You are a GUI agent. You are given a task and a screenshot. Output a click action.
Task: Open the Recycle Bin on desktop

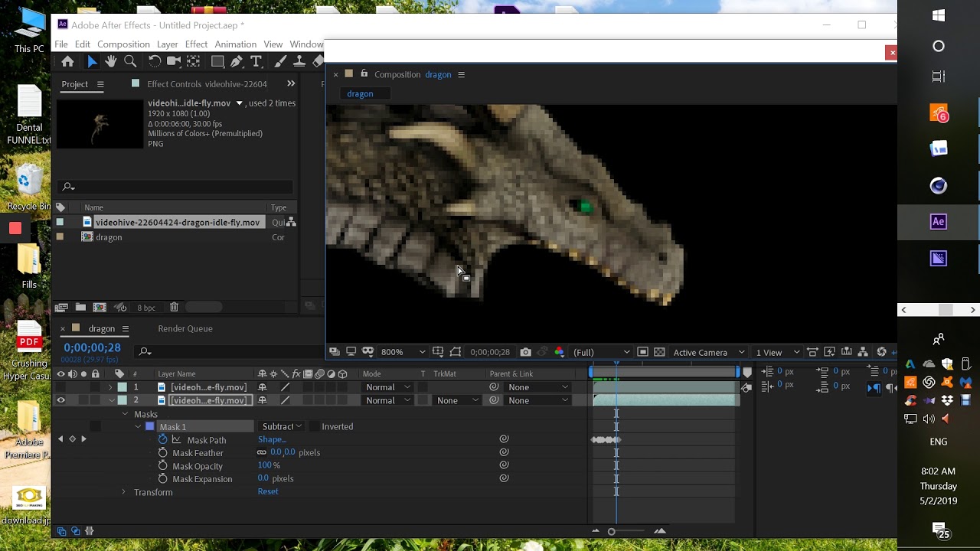point(28,187)
